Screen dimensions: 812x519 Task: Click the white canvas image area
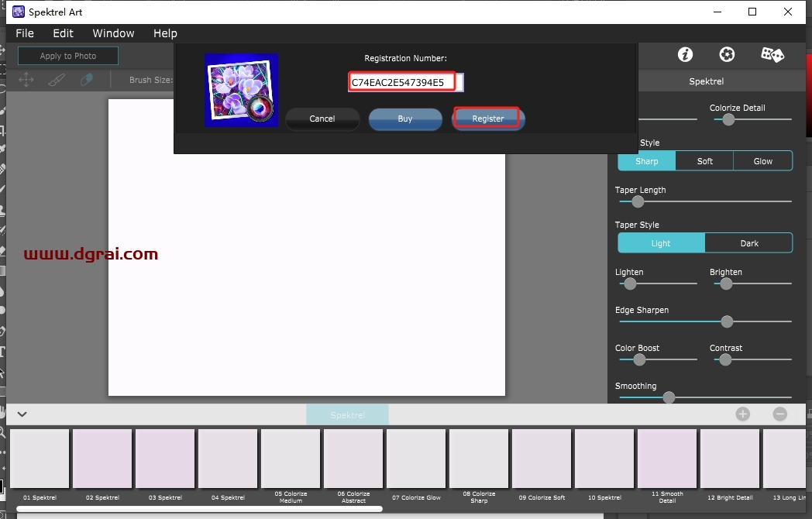pos(307,274)
